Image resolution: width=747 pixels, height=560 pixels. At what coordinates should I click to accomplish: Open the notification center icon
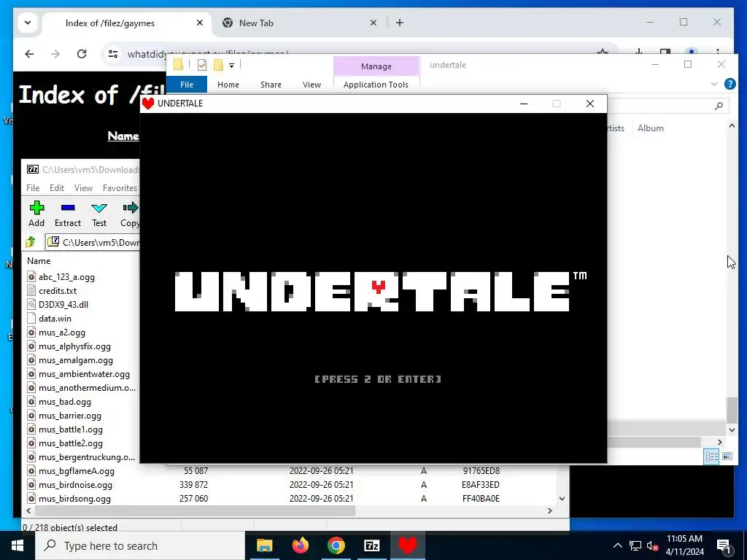pyautogui.click(x=724, y=546)
